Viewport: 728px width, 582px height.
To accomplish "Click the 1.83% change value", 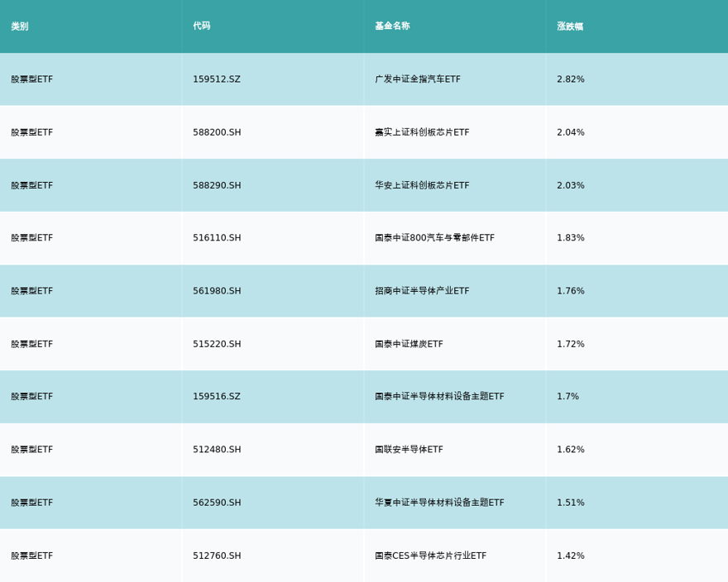I will 571,237.
